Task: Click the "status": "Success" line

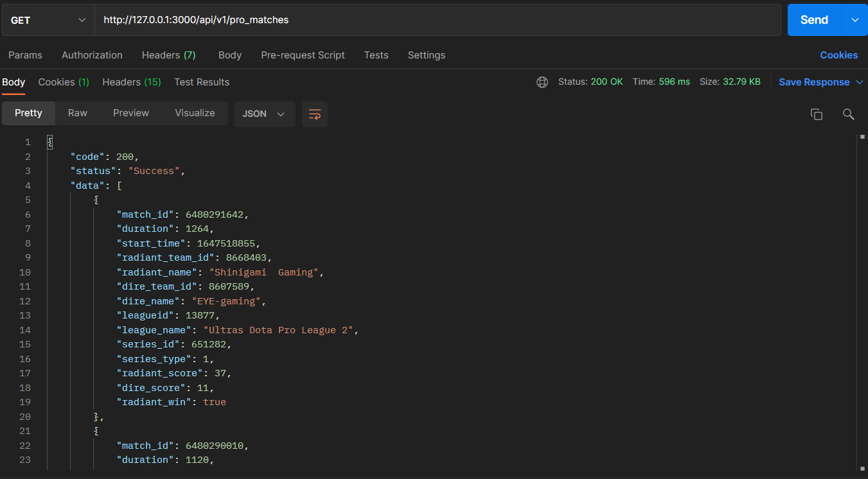Action: point(128,171)
